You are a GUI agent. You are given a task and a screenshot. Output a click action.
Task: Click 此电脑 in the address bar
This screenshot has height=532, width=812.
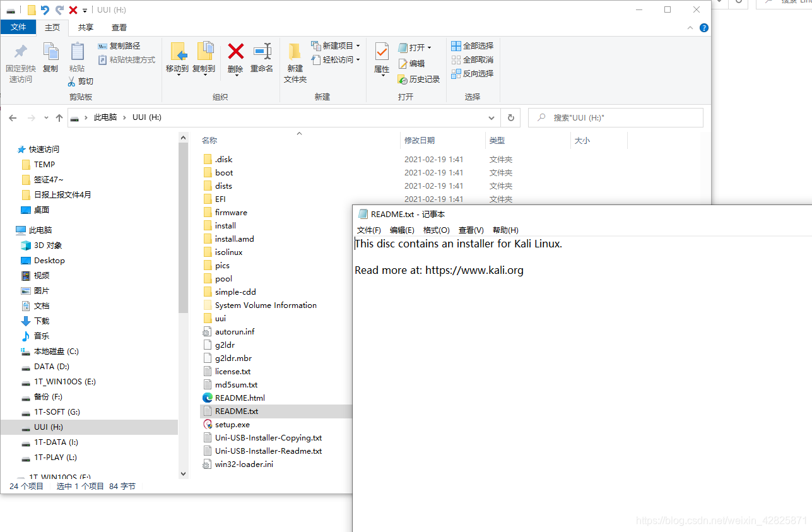coord(105,118)
